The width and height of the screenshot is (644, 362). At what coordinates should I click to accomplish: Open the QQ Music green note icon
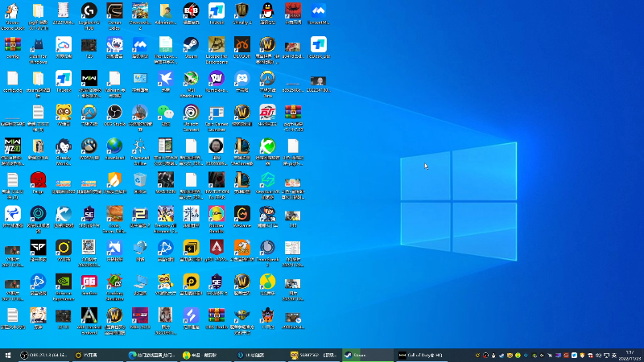[267, 285]
